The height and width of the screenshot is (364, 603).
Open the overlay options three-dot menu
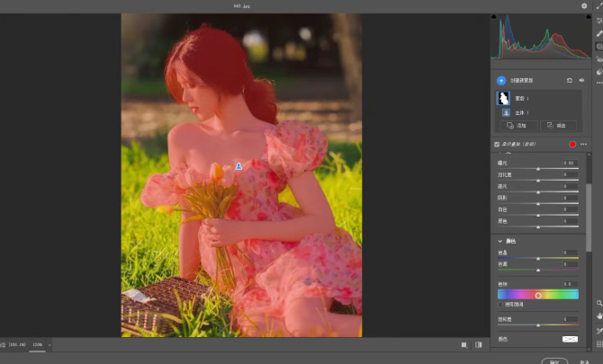click(x=583, y=144)
